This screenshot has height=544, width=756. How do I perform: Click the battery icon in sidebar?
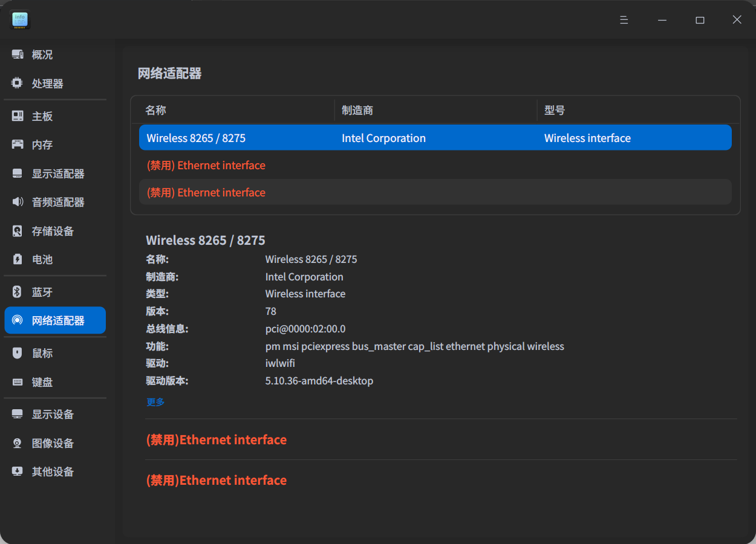(x=18, y=259)
